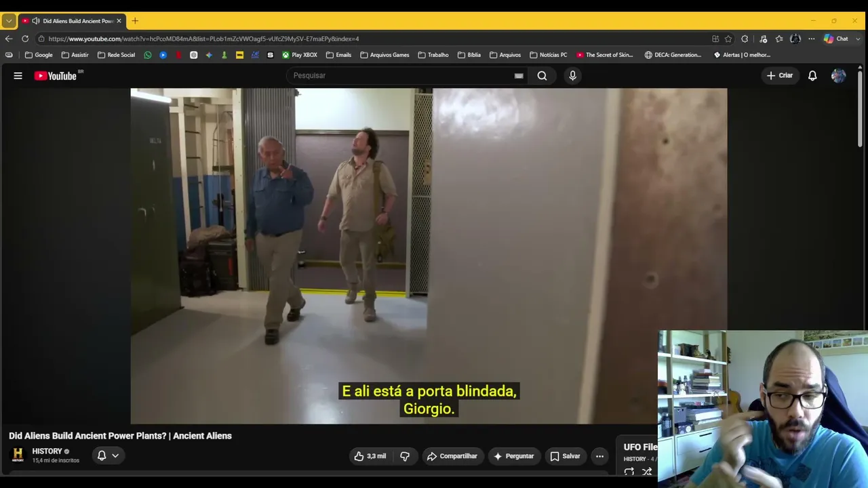Image resolution: width=868 pixels, height=488 pixels.
Task: Add this page to favorites star
Action: 728,39
